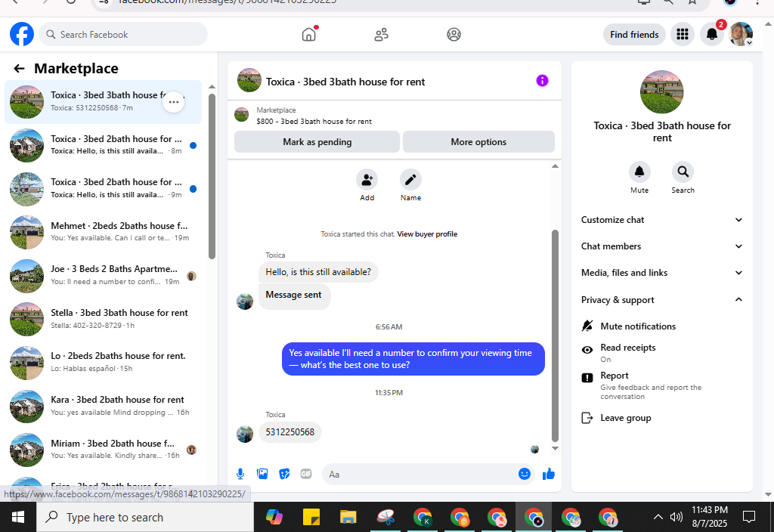774x532 pixels.
Task: Open the Snipping Tool from the taskbar
Action: 385,517
